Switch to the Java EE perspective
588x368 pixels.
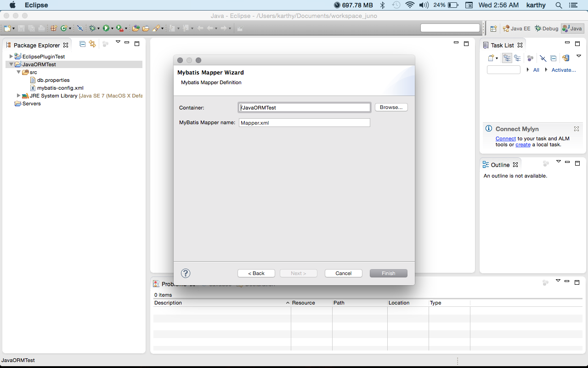pos(516,29)
